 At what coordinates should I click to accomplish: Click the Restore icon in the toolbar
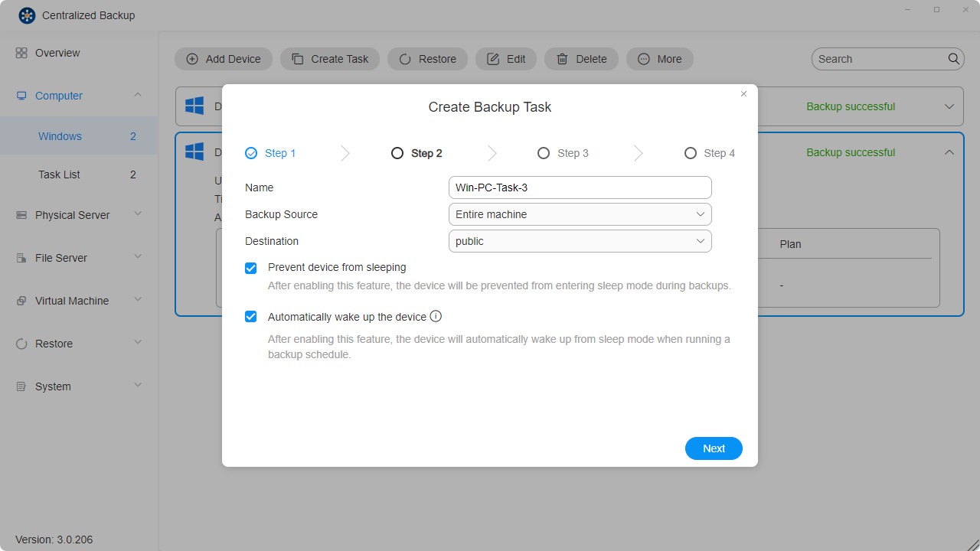pyautogui.click(x=403, y=59)
